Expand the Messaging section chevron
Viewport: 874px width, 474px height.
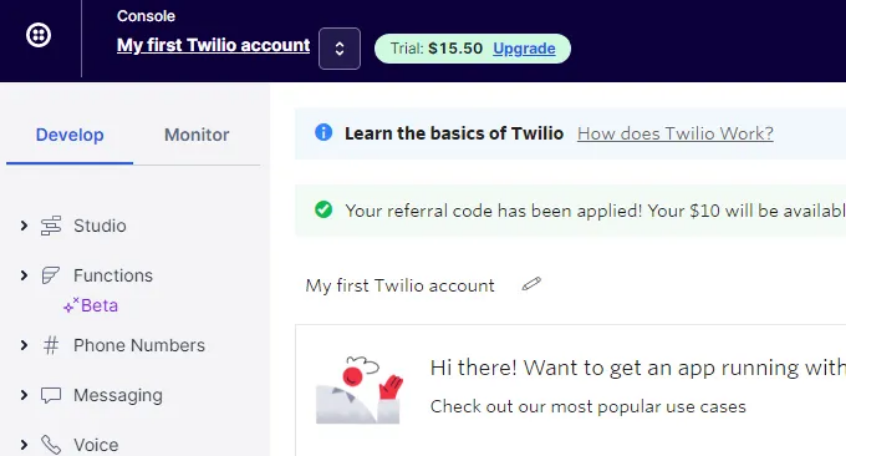click(x=24, y=395)
